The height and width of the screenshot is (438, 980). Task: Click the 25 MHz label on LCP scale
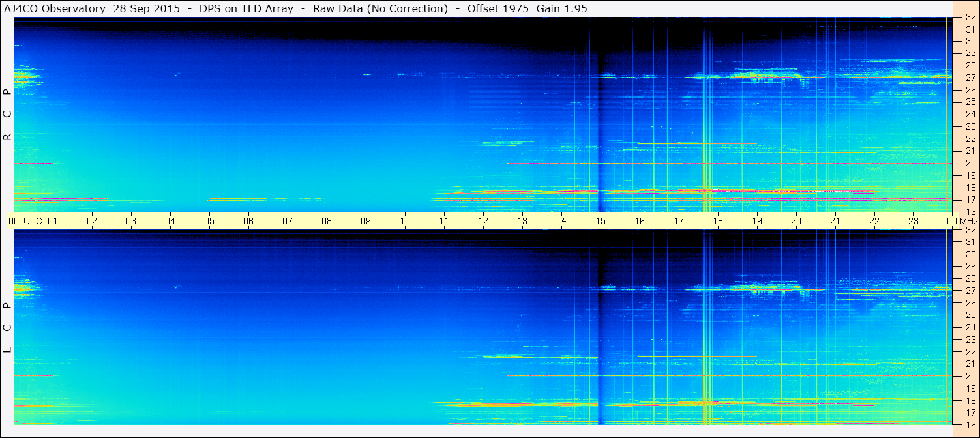tap(970, 315)
